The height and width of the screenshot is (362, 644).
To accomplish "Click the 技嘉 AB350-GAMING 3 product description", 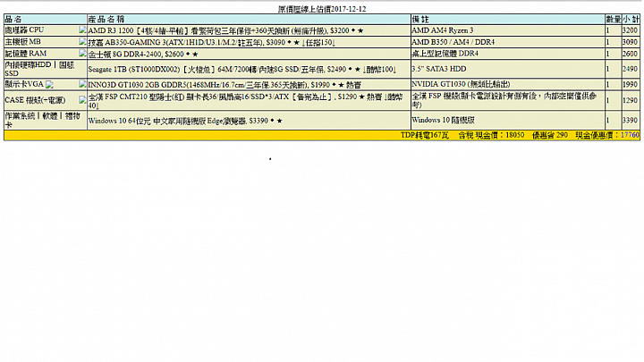I will coord(212,42).
